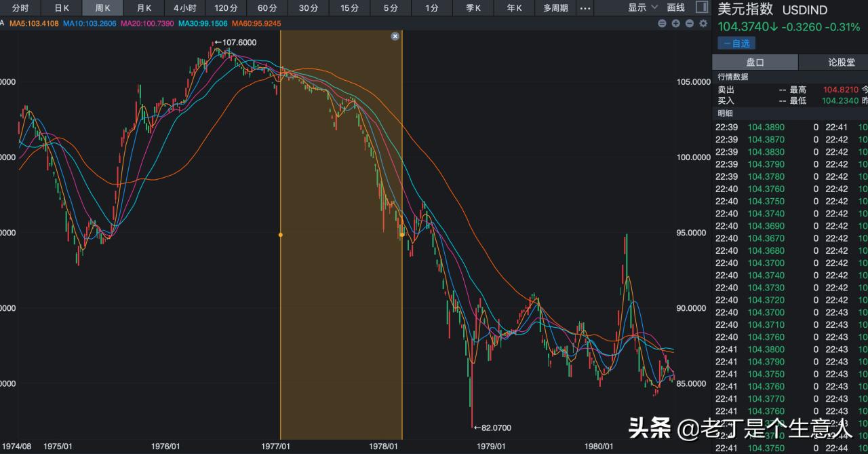Click the minus zoom-out icon beside gear
868x454 pixels.
(690, 23)
